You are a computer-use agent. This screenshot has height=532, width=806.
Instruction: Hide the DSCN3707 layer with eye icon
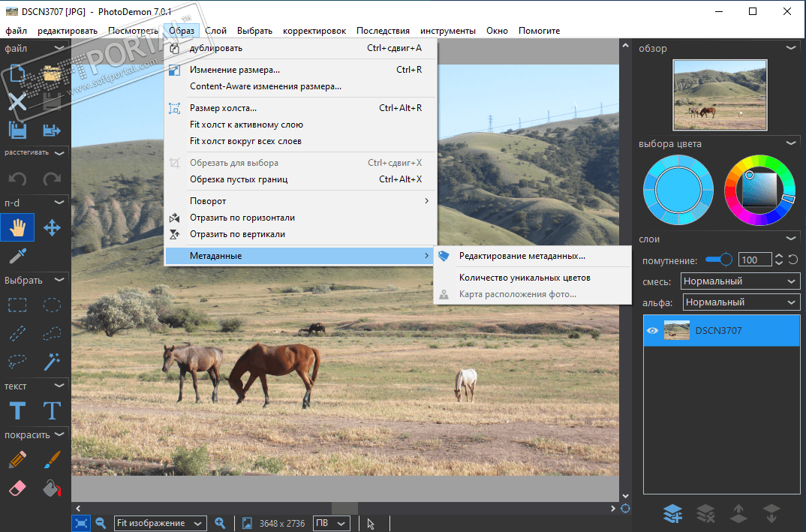[x=652, y=330]
